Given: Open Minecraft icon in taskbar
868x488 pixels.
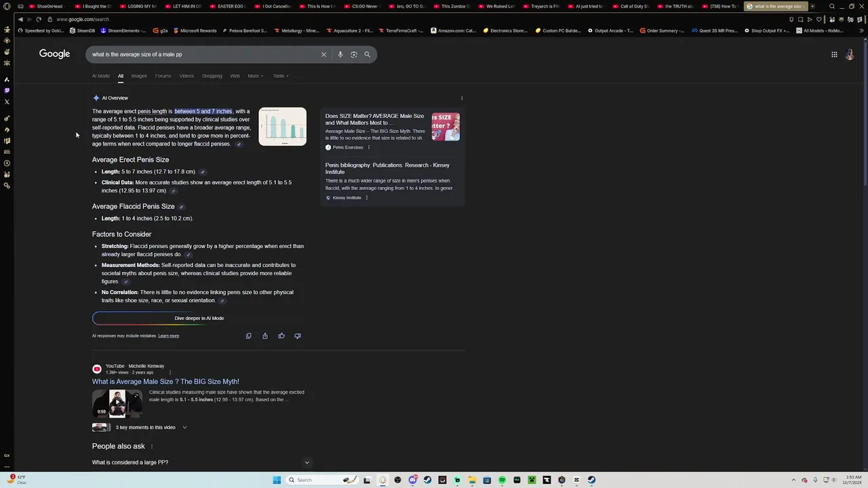Looking at the screenshot, I should (532, 480).
